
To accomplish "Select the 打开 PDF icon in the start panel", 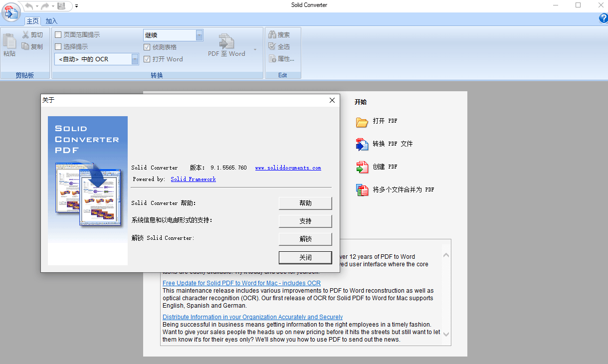I will (363, 121).
